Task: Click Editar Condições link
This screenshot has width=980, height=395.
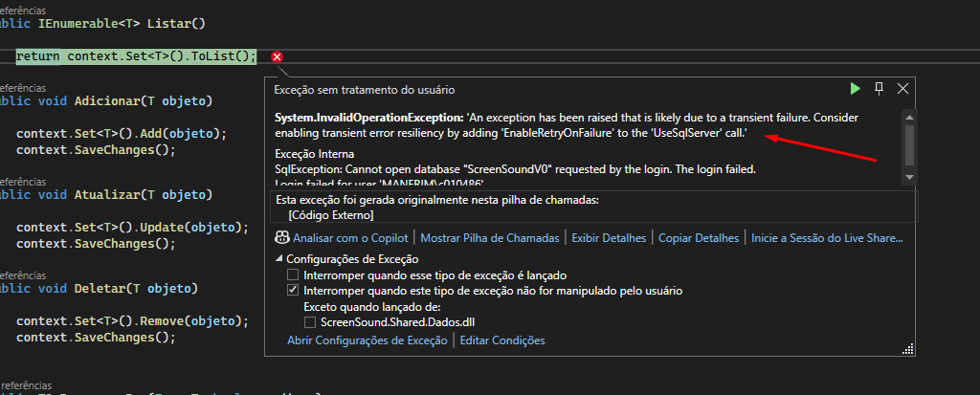Action: tap(502, 340)
